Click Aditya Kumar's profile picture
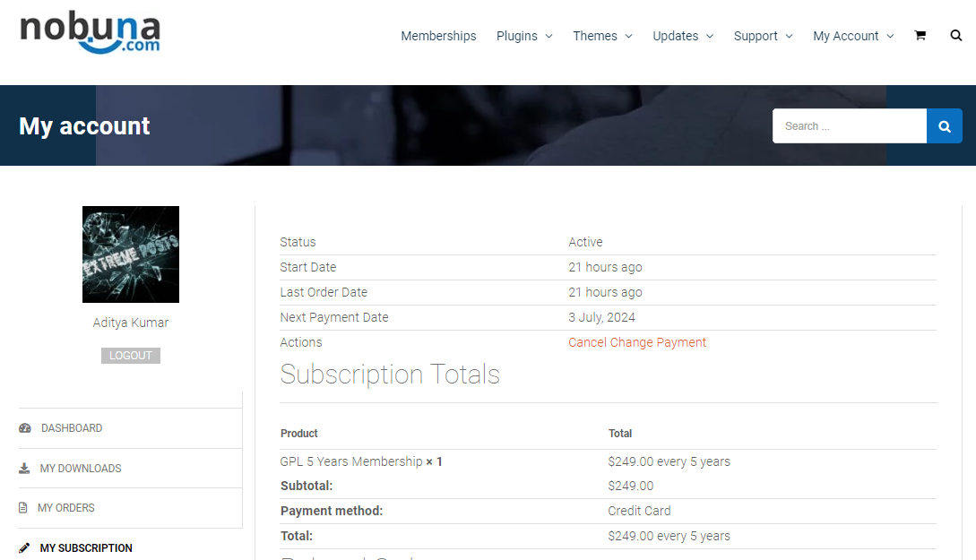The height and width of the screenshot is (560, 976). (130, 254)
